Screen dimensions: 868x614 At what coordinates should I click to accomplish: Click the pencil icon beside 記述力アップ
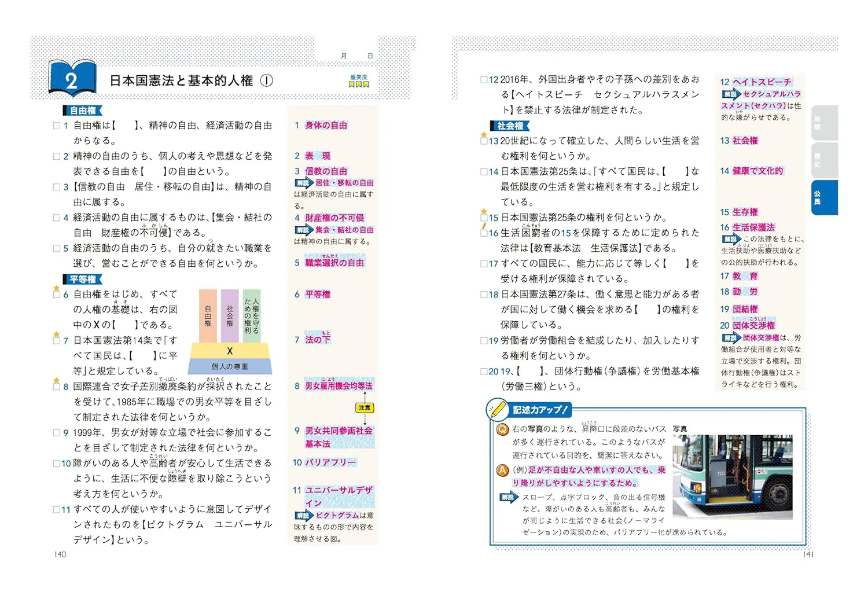click(x=496, y=409)
